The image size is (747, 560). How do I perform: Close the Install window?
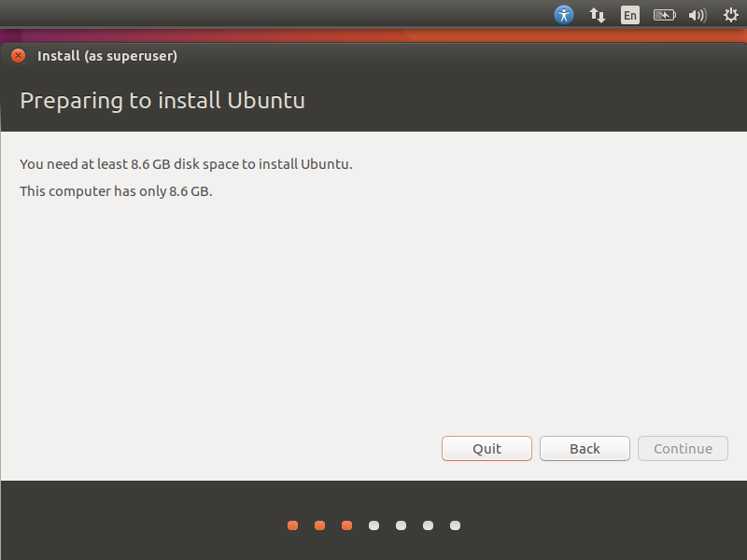(18, 56)
